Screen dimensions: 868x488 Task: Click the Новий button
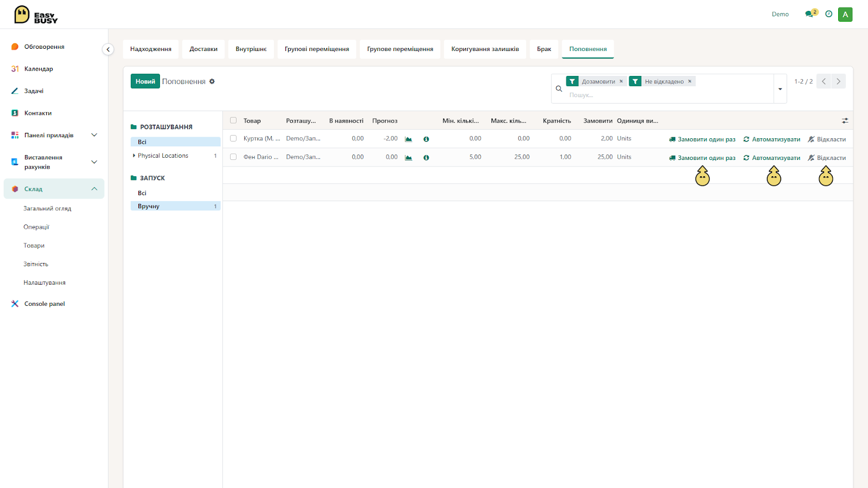[x=145, y=81]
